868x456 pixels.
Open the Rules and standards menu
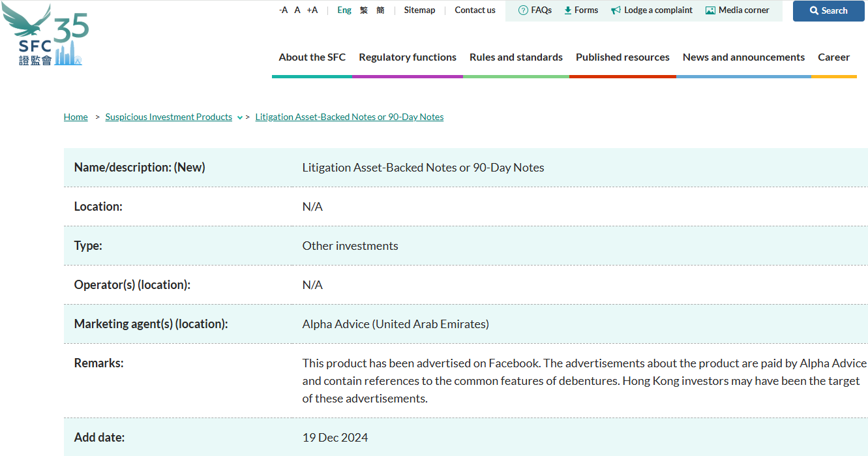point(516,57)
